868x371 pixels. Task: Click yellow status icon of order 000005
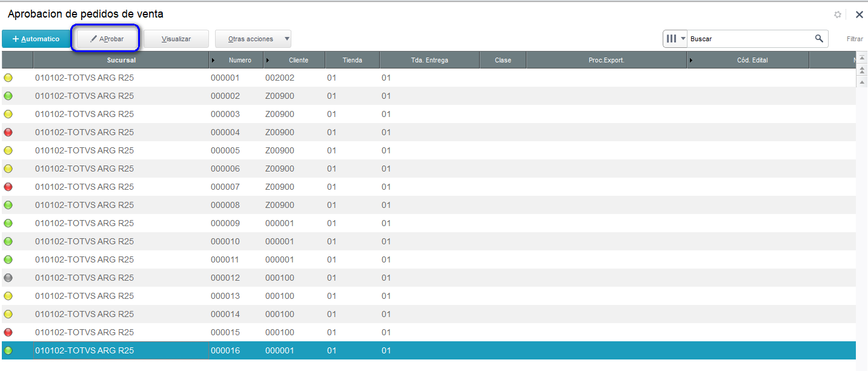[x=8, y=150]
